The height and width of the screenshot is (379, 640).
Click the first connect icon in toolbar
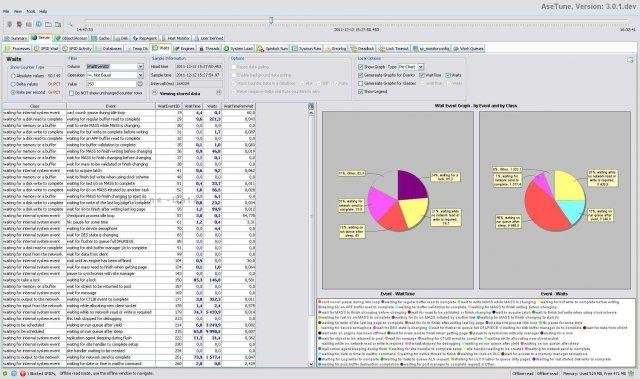click(x=10, y=24)
